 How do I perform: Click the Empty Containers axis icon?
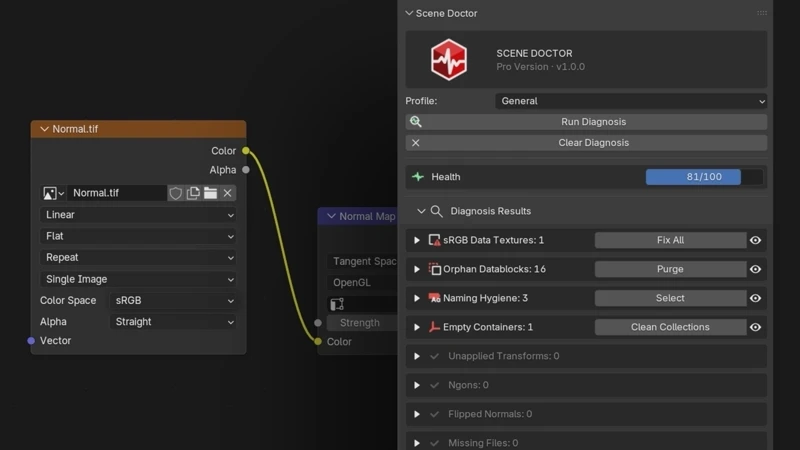tap(434, 327)
